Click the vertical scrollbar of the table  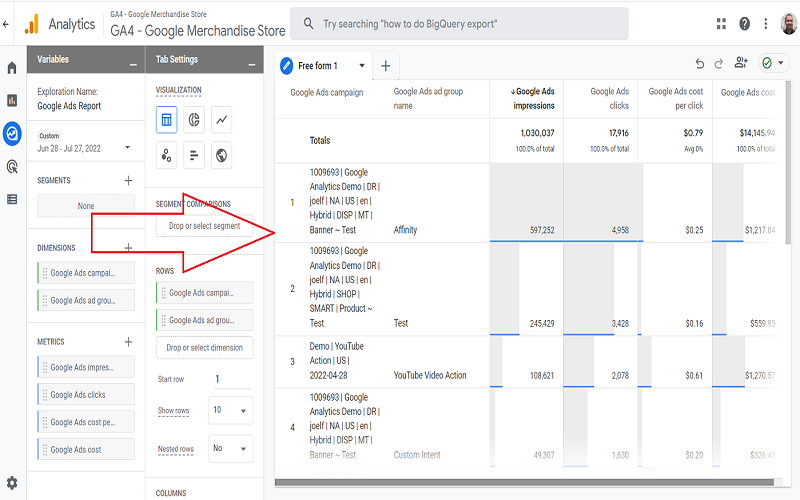(x=788, y=163)
